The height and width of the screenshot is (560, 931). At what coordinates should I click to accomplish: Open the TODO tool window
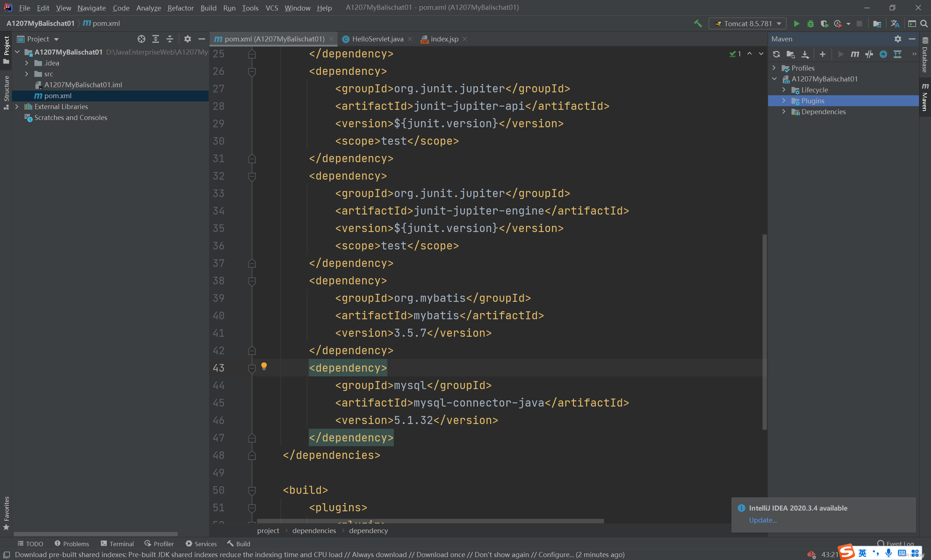(x=30, y=544)
